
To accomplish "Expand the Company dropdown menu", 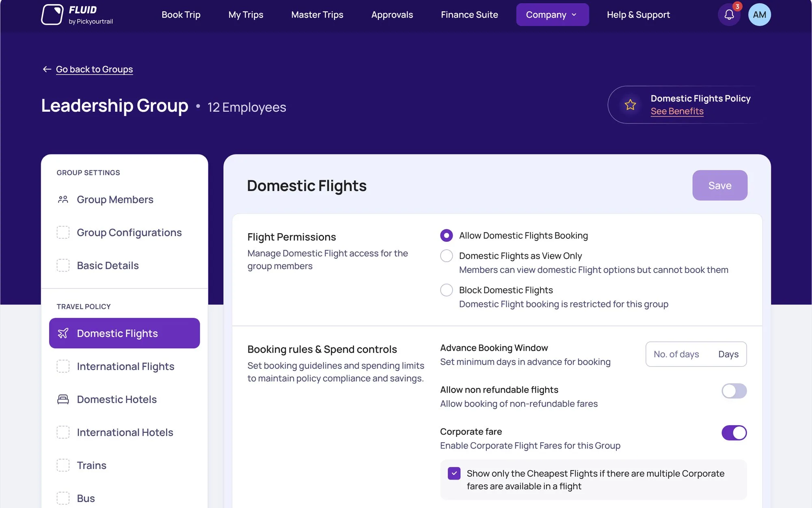I will [x=552, y=15].
